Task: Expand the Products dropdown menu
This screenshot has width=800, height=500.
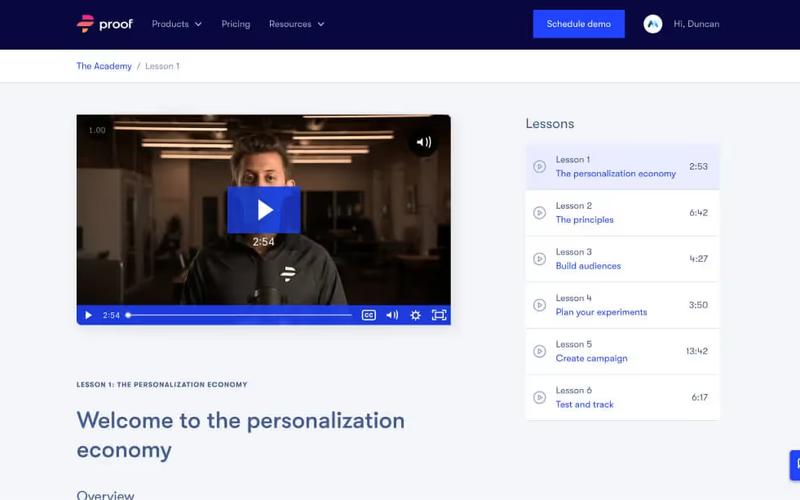Action: 177,24
